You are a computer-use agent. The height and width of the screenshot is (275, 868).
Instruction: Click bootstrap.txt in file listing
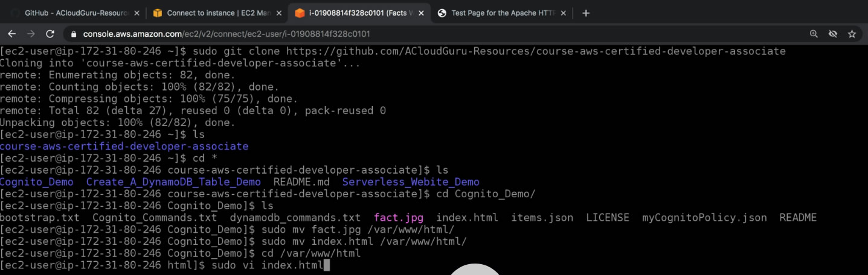pyautogui.click(x=40, y=218)
